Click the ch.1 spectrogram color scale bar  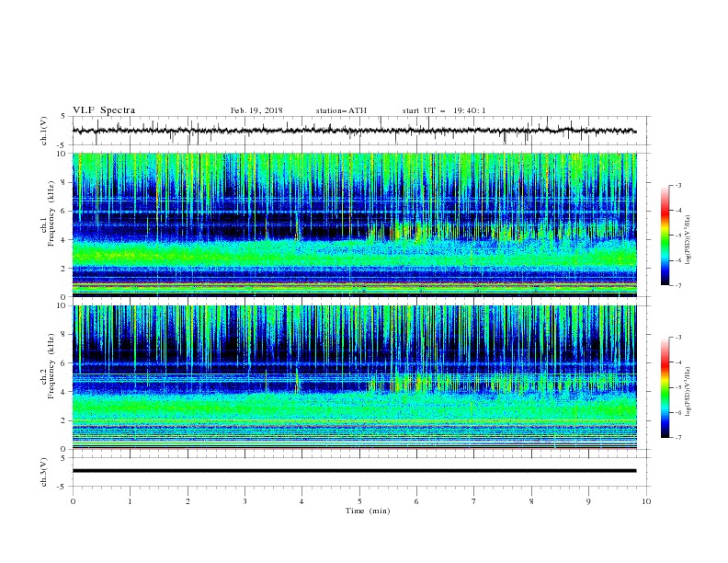click(x=665, y=236)
